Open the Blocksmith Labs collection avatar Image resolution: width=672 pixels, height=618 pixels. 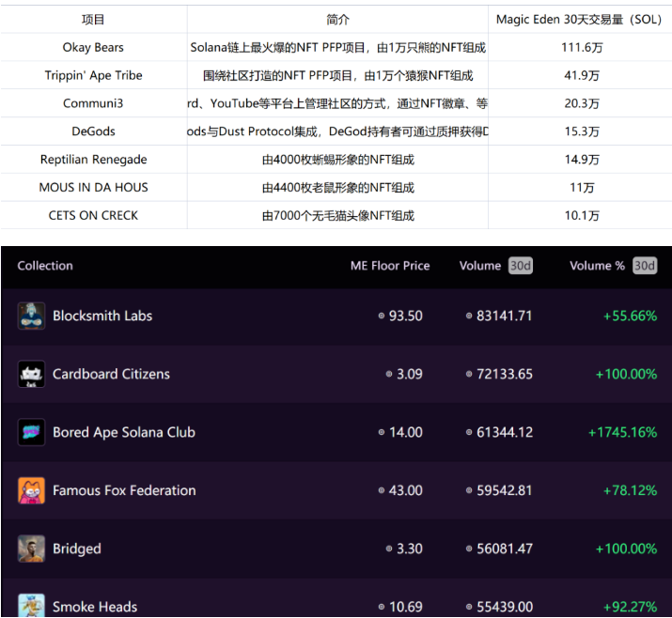[x=31, y=316]
